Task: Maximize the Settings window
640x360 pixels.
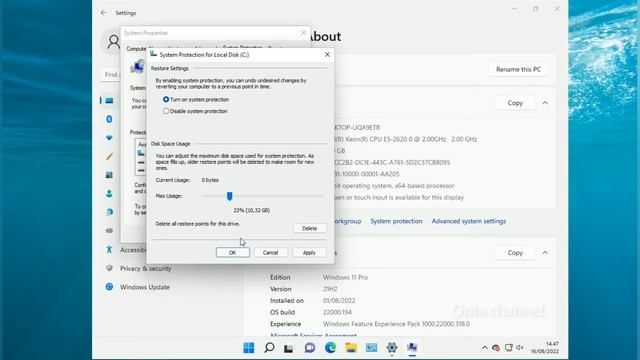Action: 536,9
